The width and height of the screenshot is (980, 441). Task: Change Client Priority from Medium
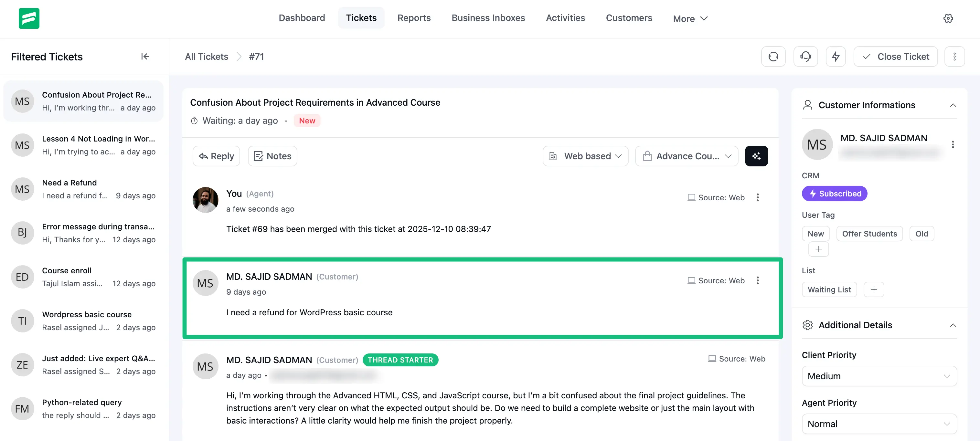[x=879, y=376]
